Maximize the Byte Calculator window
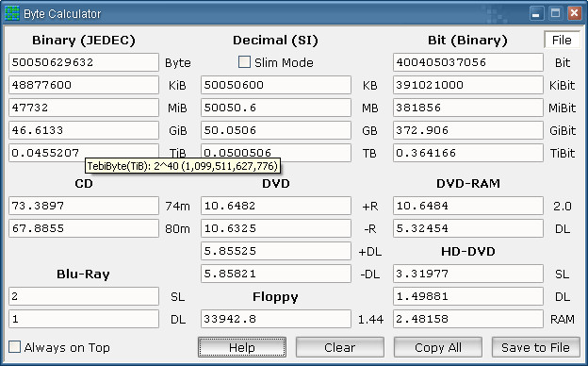This screenshot has width=588, height=366. pyautogui.click(x=555, y=14)
